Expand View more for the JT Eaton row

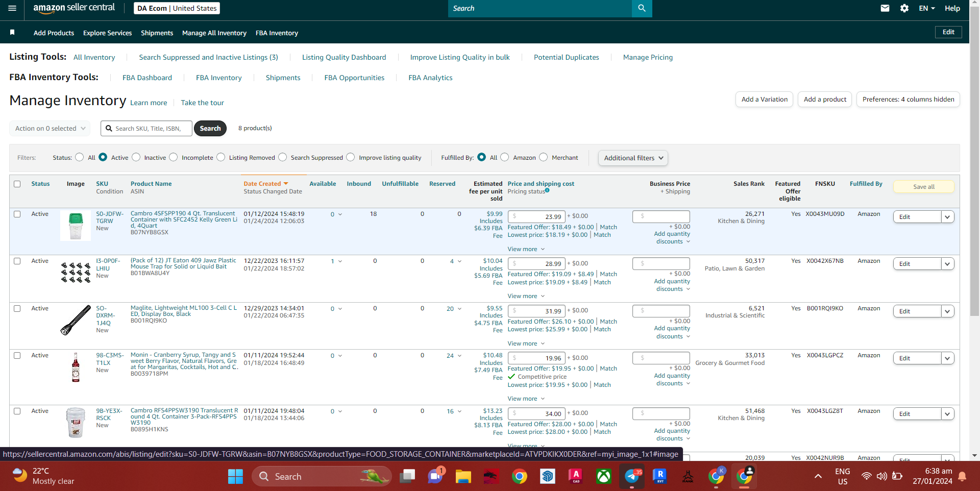coord(526,296)
